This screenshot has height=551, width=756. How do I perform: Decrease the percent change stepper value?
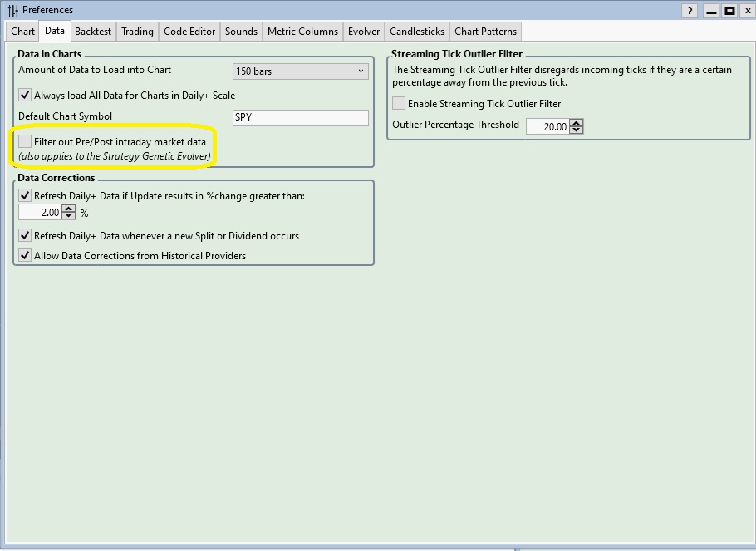(x=69, y=216)
